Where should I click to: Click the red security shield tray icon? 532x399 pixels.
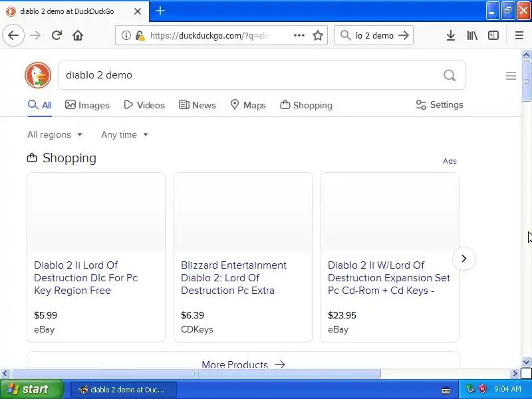click(482, 389)
